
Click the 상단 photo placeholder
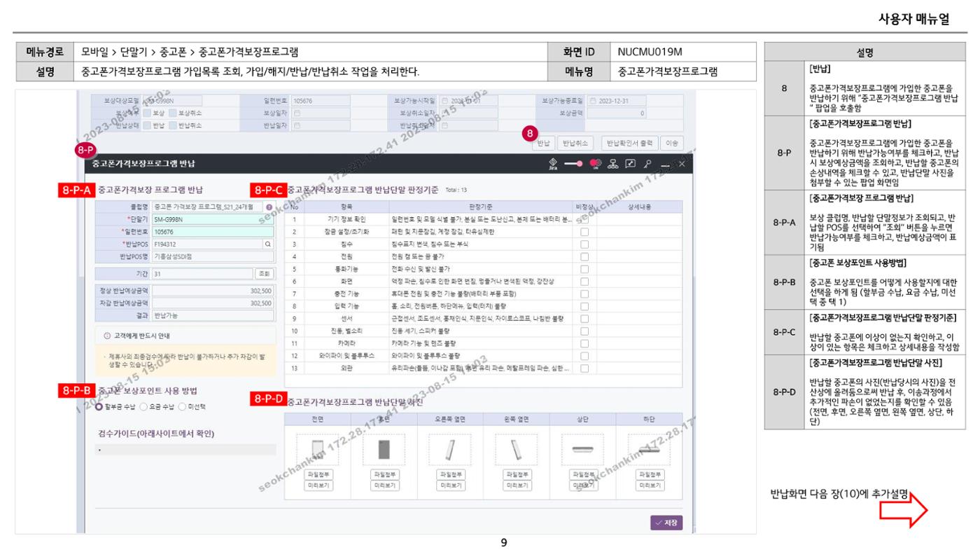click(x=582, y=450)
